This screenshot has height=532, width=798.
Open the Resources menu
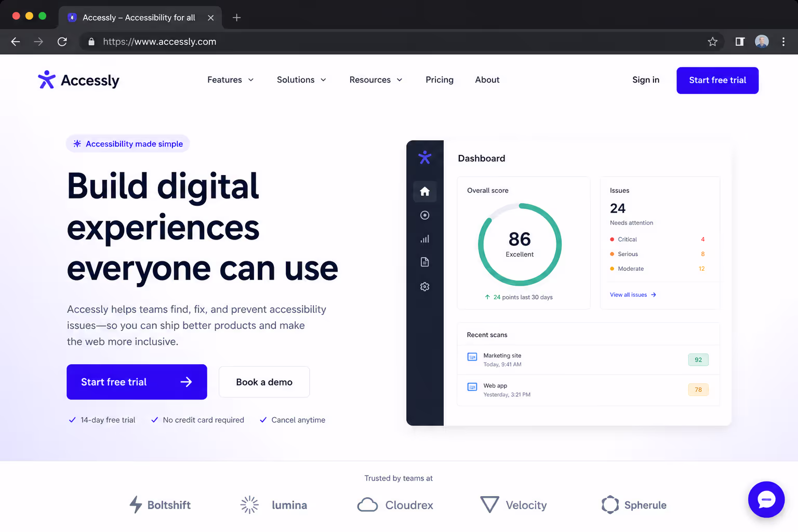[x=376, y=80]
